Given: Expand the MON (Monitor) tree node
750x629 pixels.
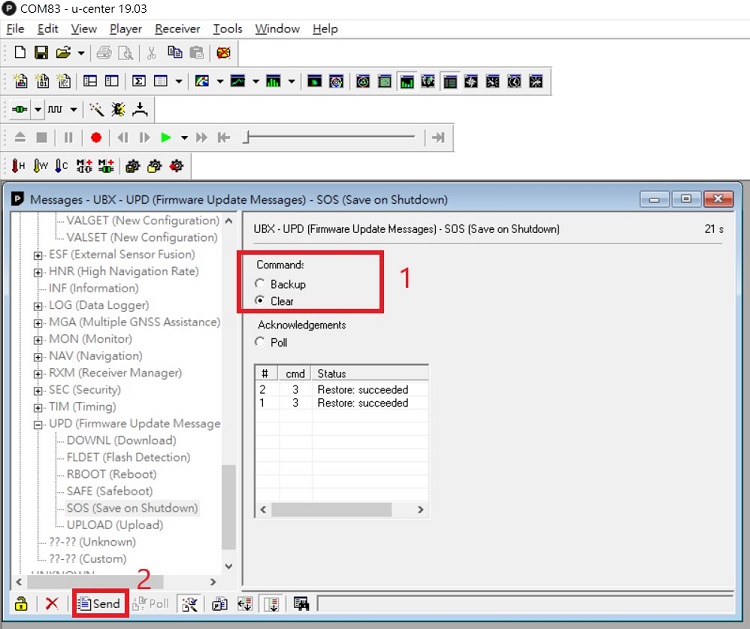Looking at the screenshot, I should [38, 341].
